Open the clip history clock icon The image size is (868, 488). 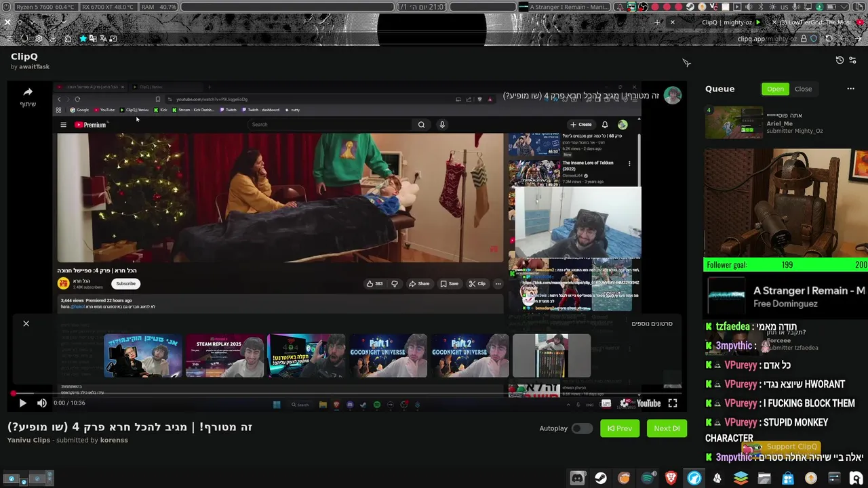840,60
